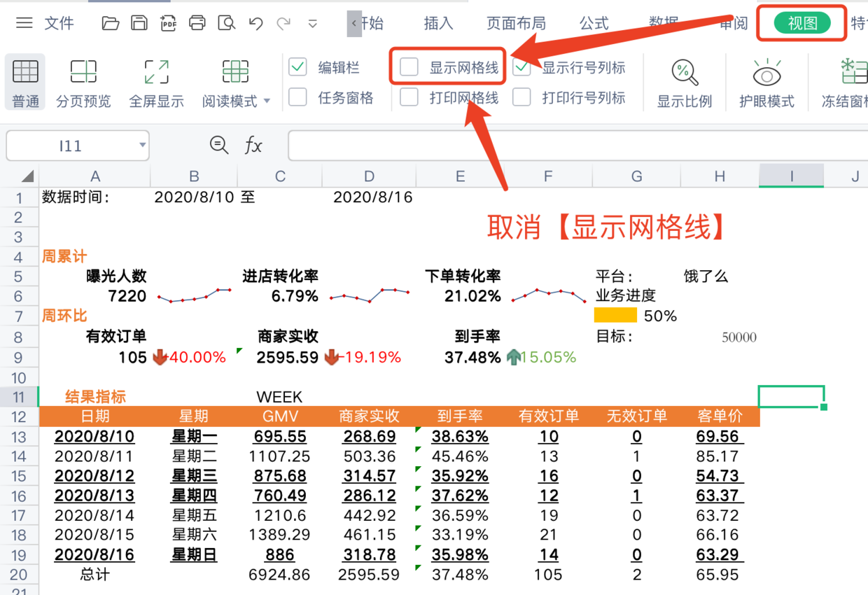Click the 曝光人数 sparkline chart
Viewport: 868px width, 595px height.
pos(195,295)
